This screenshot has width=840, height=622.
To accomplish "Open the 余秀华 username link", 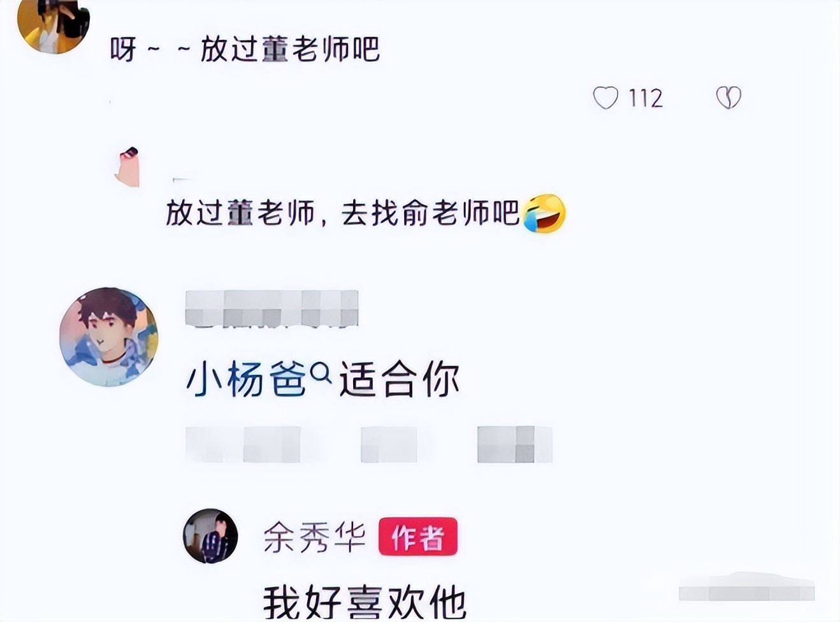I will click(x=314, y=537).
